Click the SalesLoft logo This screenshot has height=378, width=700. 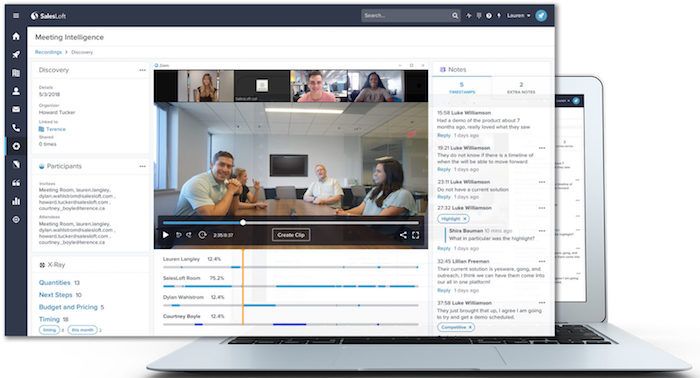(x=48, y=16)
